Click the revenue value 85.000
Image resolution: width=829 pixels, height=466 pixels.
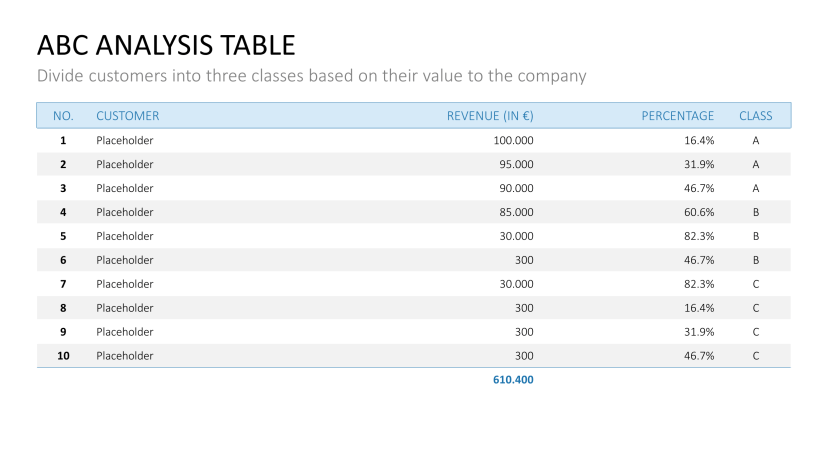pyautogui.click(x=516, y=213)
